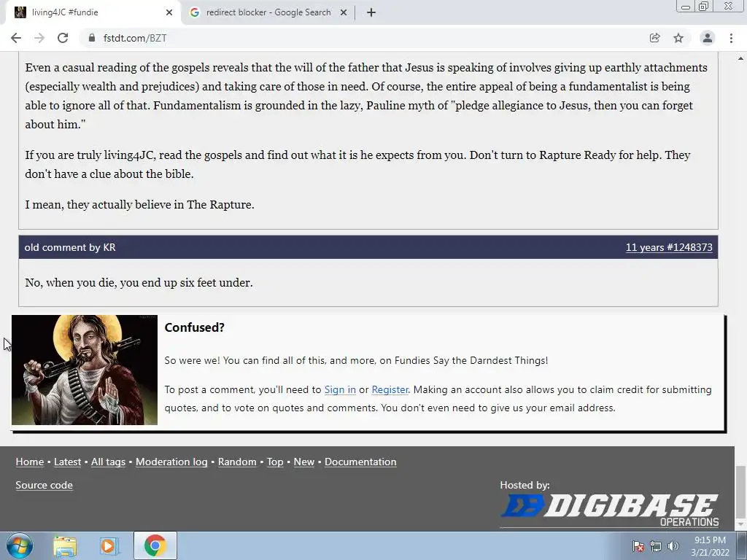747x560 pixels.
Task: Open a new tab with plus
Action: point(371,12)
